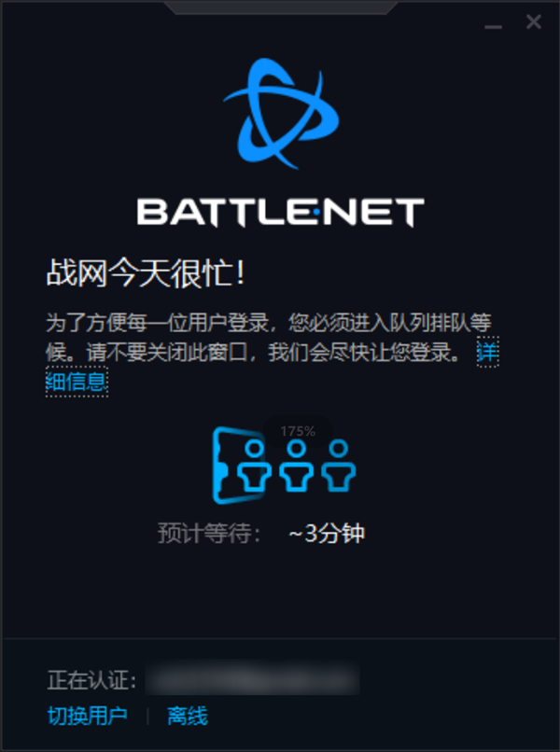Select the person icon nearest the door
The height and width of the screenshot is (752, 560).
point(254,466)
